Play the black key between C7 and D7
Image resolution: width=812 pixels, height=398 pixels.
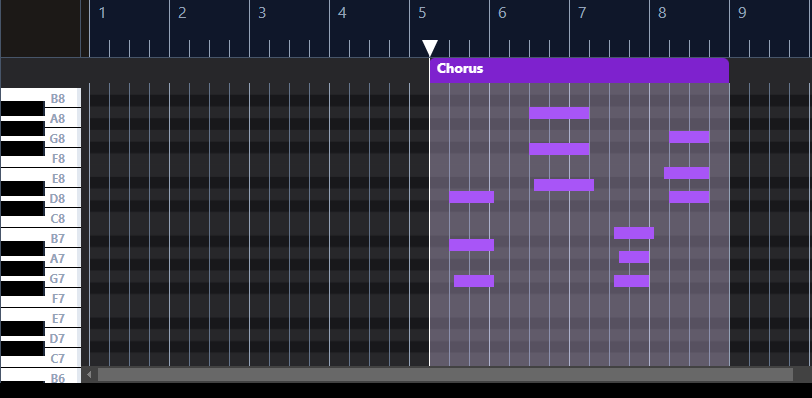[22, 348]
